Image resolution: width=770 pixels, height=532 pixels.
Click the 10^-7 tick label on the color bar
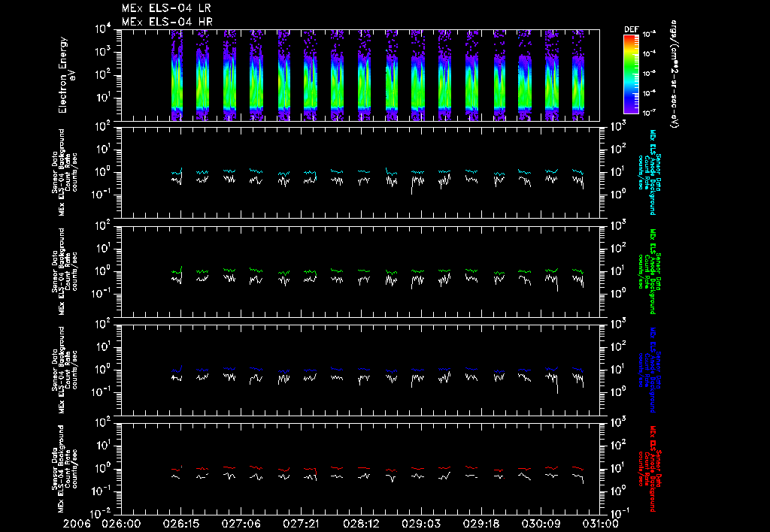[649, 113]
